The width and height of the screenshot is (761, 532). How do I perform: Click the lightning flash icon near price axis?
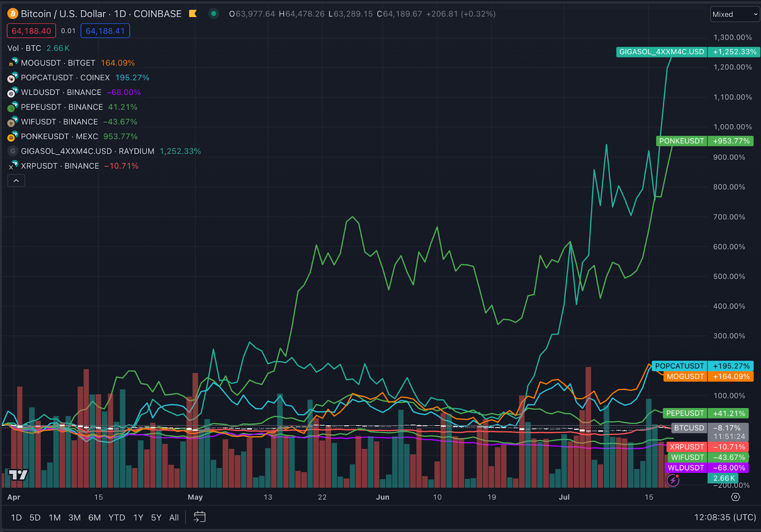(673, 480)
